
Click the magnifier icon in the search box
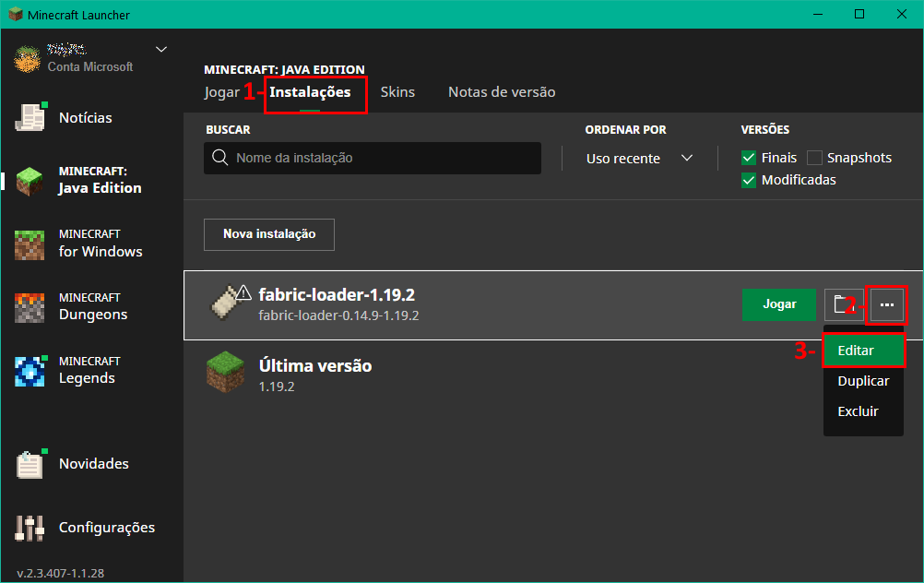coord(219,158)
